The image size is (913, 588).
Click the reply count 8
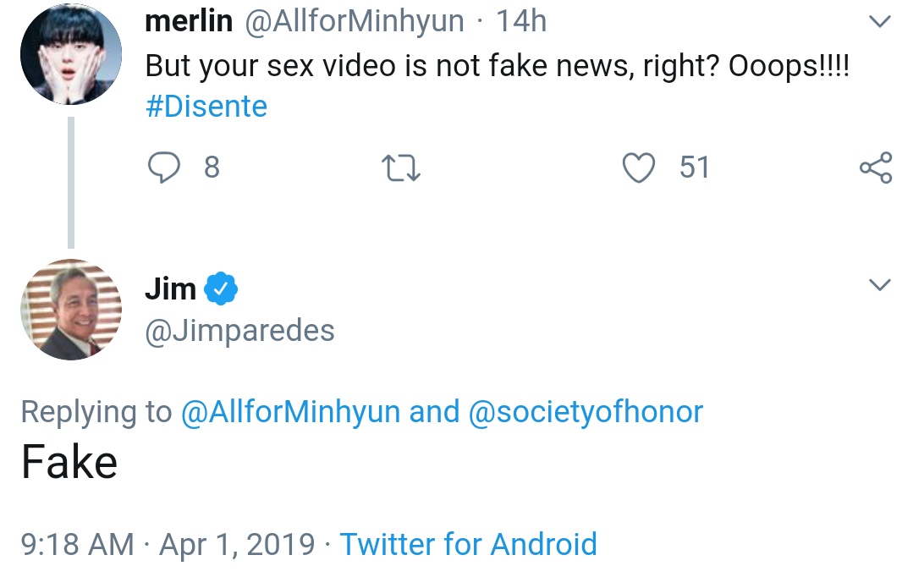coord(212,168)
